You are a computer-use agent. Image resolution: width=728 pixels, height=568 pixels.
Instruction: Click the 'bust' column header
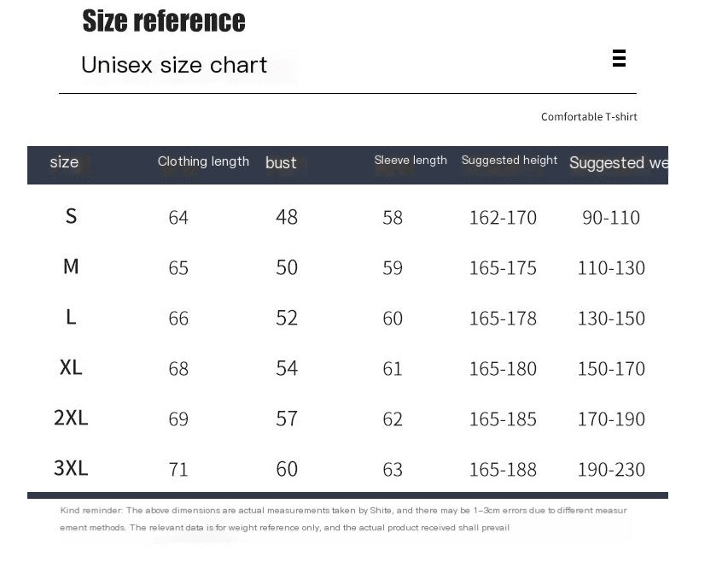pos(281,162)
